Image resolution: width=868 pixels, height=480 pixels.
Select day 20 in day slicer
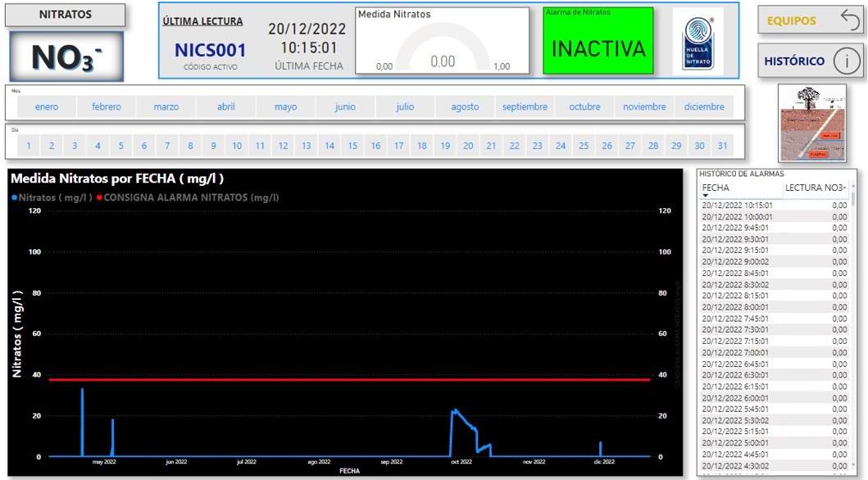[468, 146]
